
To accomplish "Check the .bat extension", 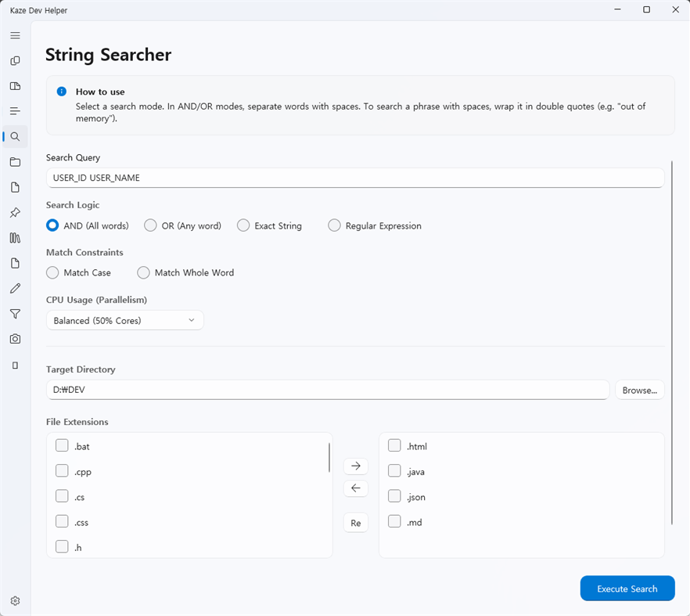I will (x=62, y=445).
